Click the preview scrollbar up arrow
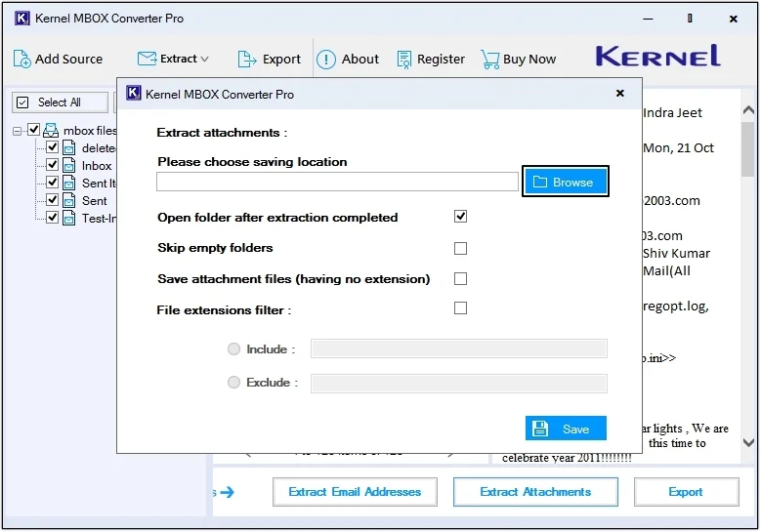Screen dimensions: 761x532 748,110
